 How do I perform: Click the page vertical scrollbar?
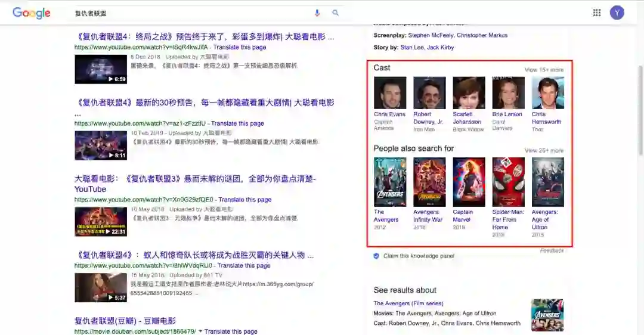pyautogui.click(x=640, y=110)
